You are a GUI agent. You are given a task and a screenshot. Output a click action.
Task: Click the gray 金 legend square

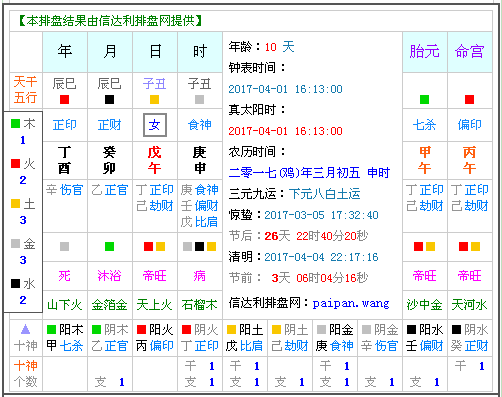(15, 243)
